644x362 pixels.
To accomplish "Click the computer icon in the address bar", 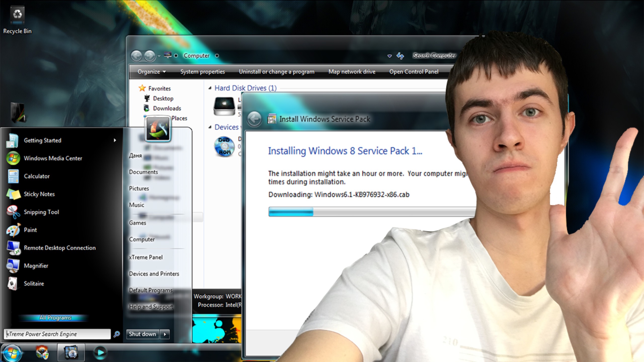I will (168, 55).
